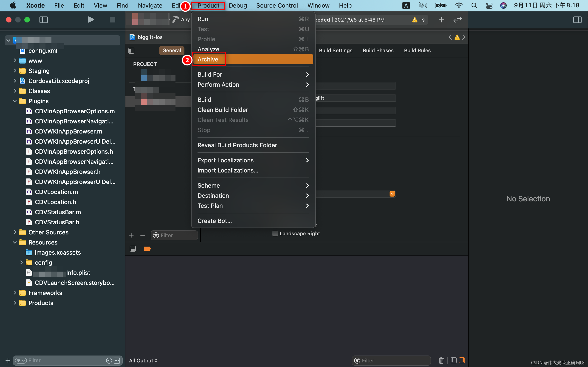Image resolution: width=588 pixels, height=367 pixels.
Task: Open the Build Settings tab
Action: click(336, 50)
